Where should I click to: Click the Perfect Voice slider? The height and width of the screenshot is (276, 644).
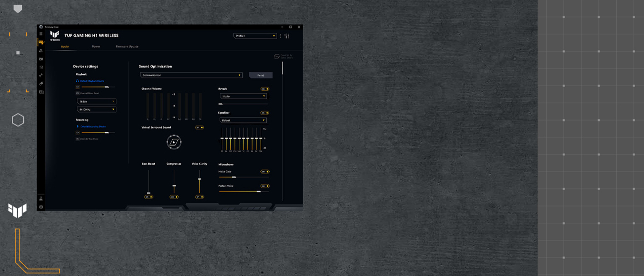coord(244,191)
